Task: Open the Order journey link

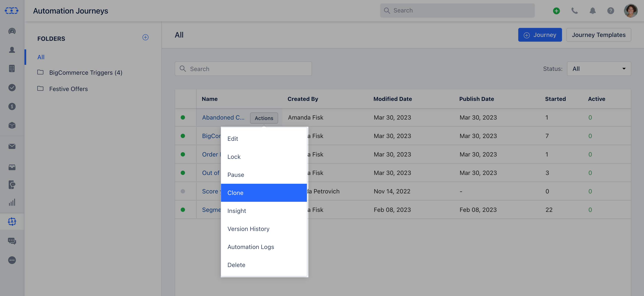Action: (211, 154)
